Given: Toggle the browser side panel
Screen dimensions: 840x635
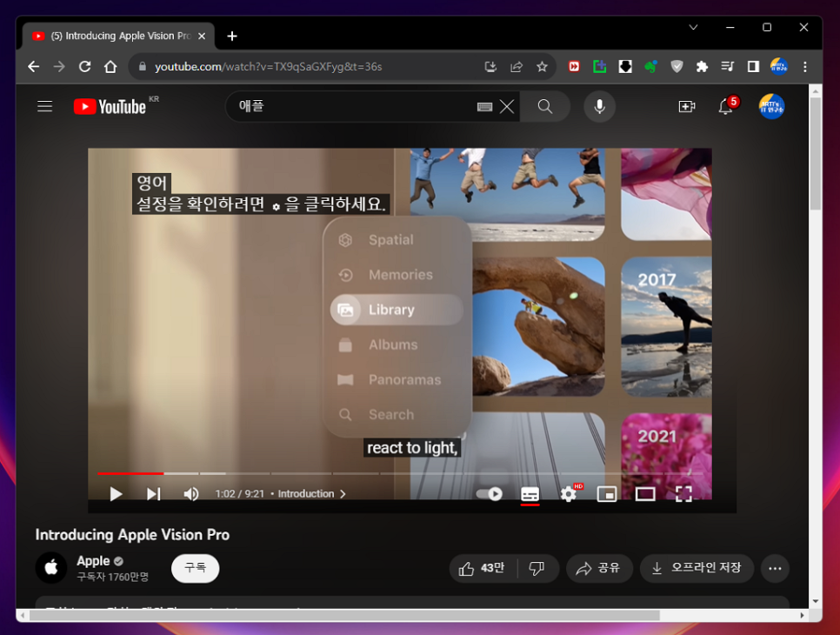Looking at the screenshot, I should click(753, 66).
